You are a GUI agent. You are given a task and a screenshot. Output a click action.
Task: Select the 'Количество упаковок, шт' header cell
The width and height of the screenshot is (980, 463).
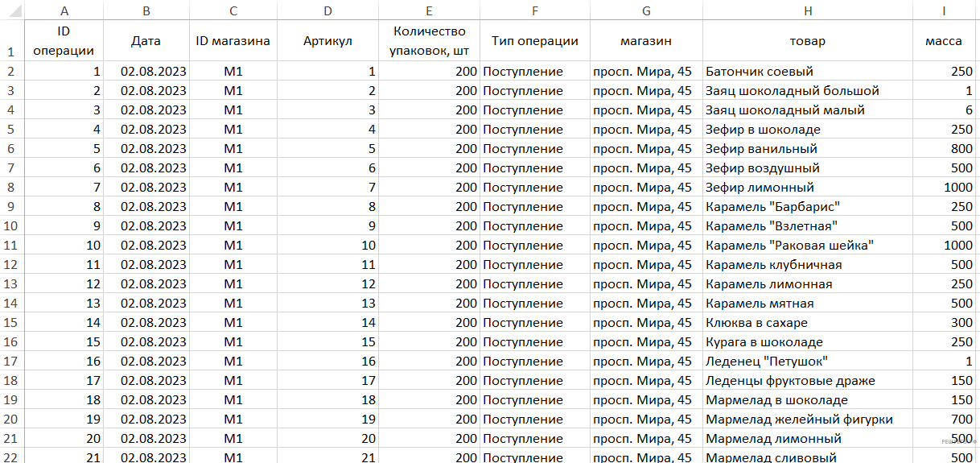429,41
